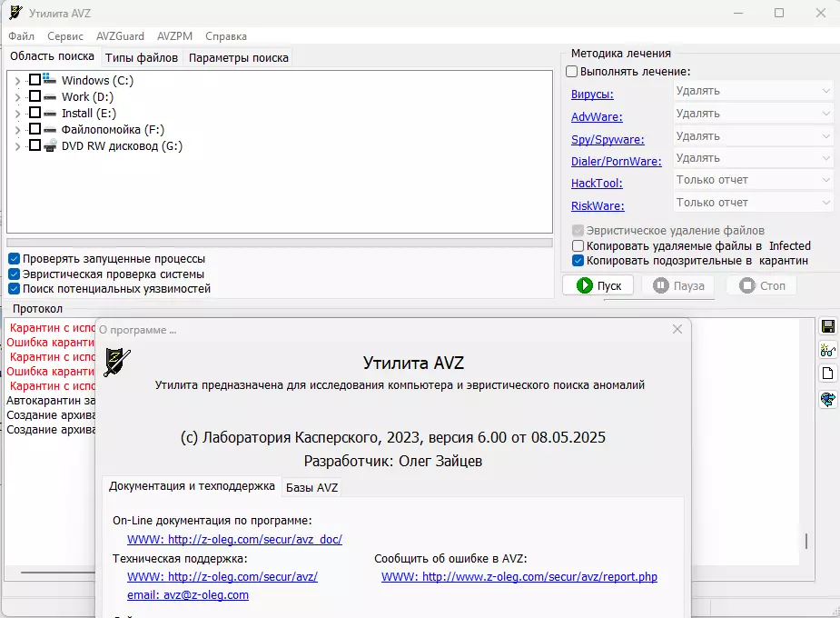Switch to the Параметры поиска tab
Viewport: 840px width, 618px height.
point(239,58)
